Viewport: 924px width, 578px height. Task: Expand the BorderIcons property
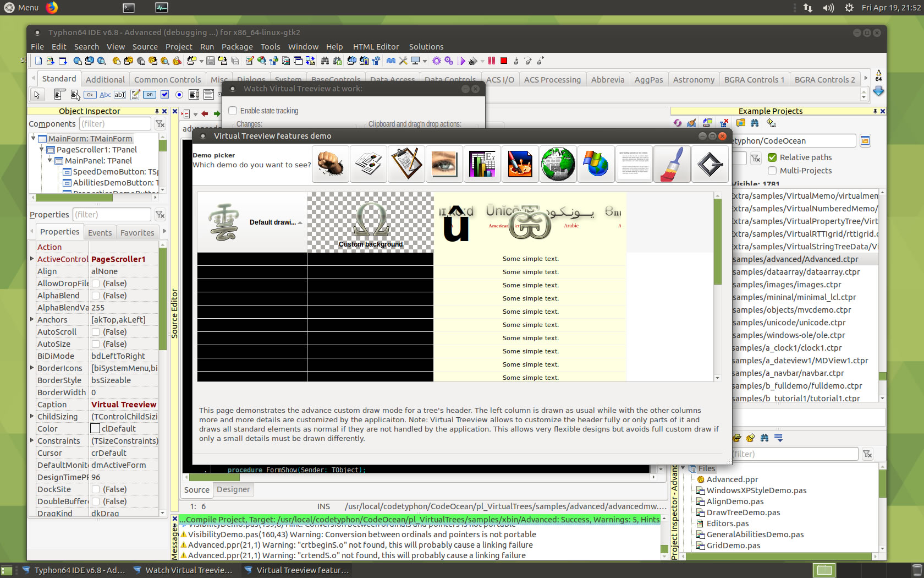32,368
